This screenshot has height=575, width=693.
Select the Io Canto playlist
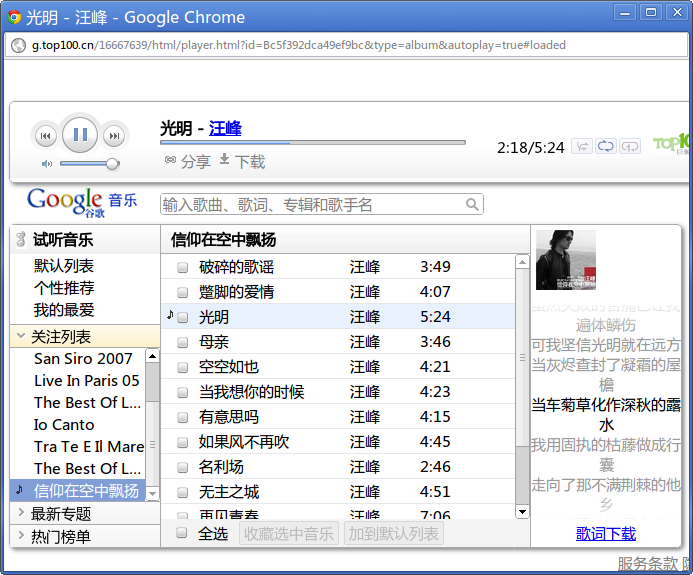[64, 425]
